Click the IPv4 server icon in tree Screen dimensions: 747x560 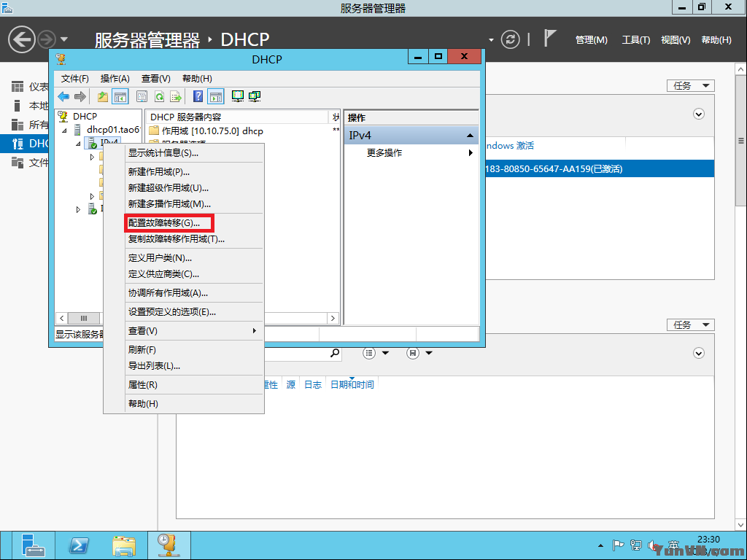(93, 142)
